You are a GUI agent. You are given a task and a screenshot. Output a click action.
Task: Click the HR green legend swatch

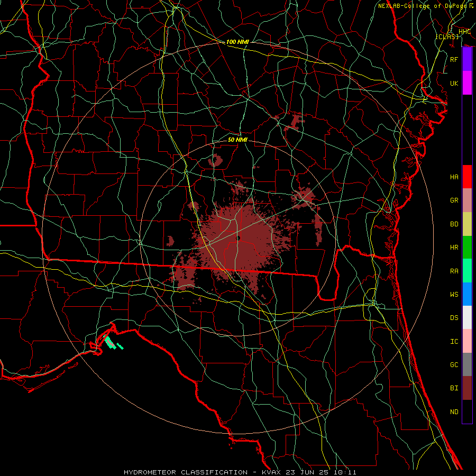pos(467,247)
